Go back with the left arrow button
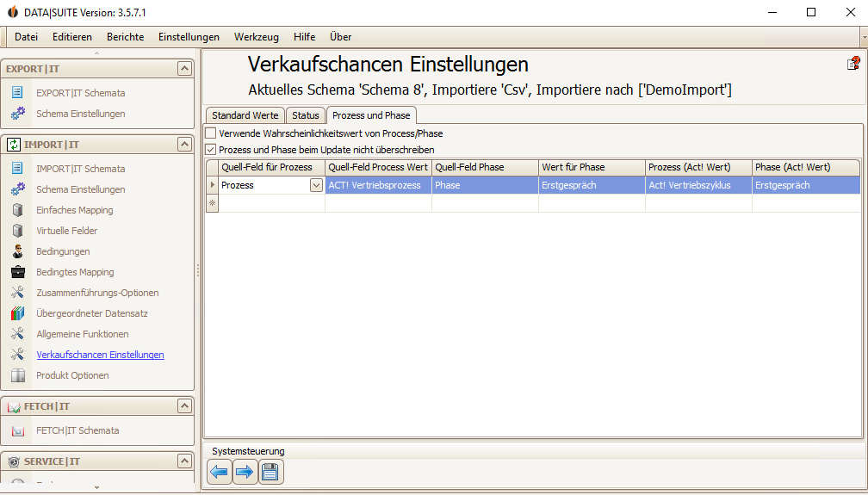This screenshot has height=495, width=868. [x=220, y=473]
